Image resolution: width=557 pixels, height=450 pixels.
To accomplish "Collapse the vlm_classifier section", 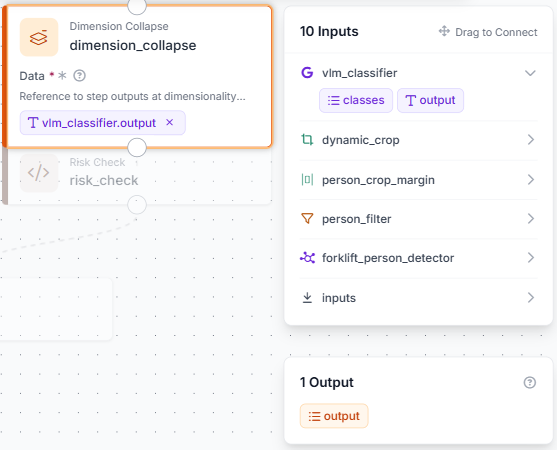I will click(x=530, y=73).
